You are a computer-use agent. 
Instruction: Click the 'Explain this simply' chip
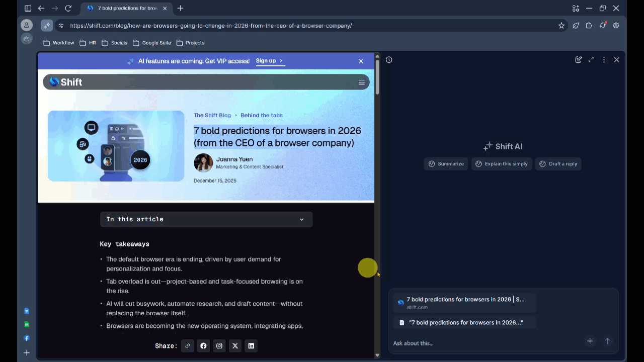502,164
